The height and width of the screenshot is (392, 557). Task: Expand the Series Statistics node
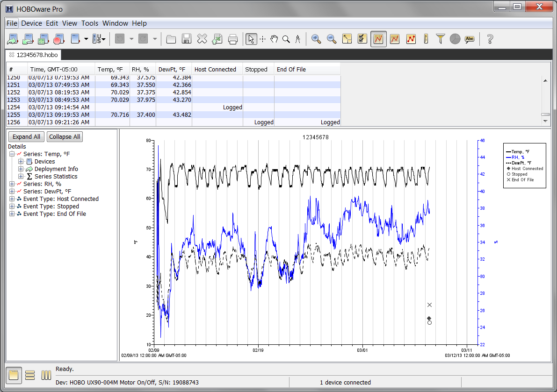coord(21,177)
